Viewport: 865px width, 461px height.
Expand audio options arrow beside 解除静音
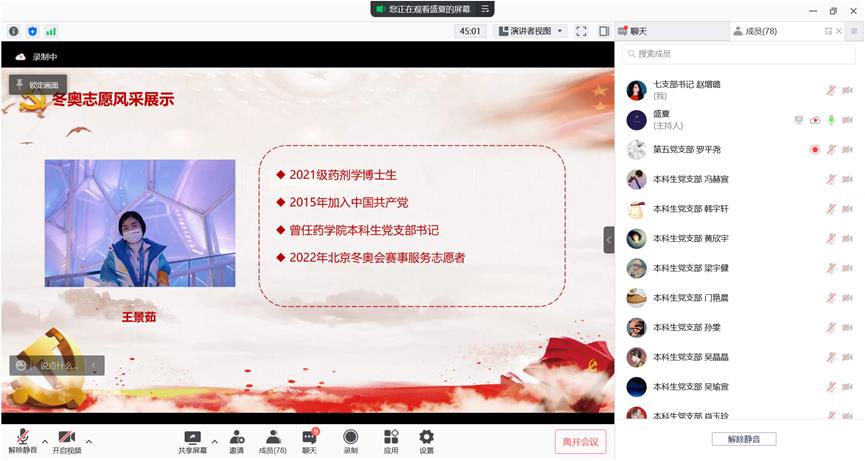point(45,440)
